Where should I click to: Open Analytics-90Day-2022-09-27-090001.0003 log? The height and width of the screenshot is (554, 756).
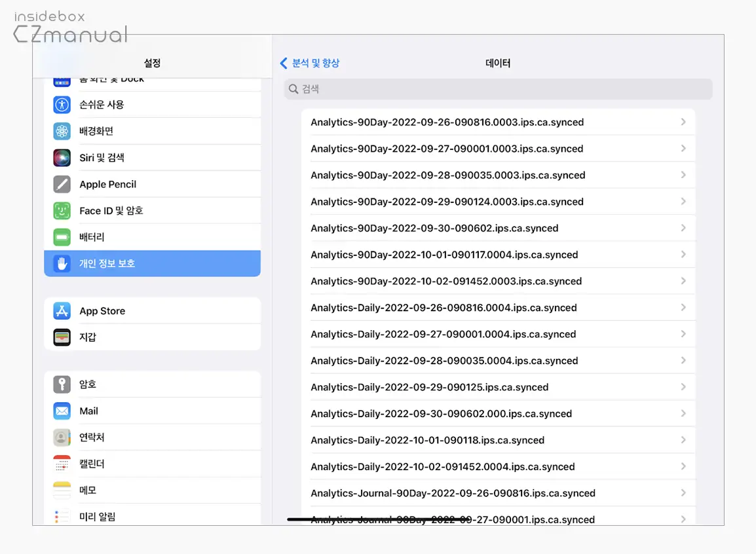click(x=498, y=149)
